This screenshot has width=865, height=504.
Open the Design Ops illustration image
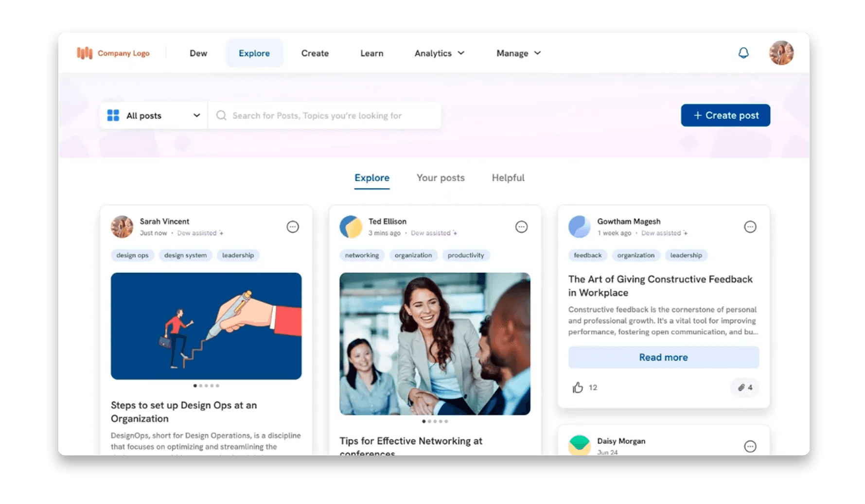(x=206, y=326)
